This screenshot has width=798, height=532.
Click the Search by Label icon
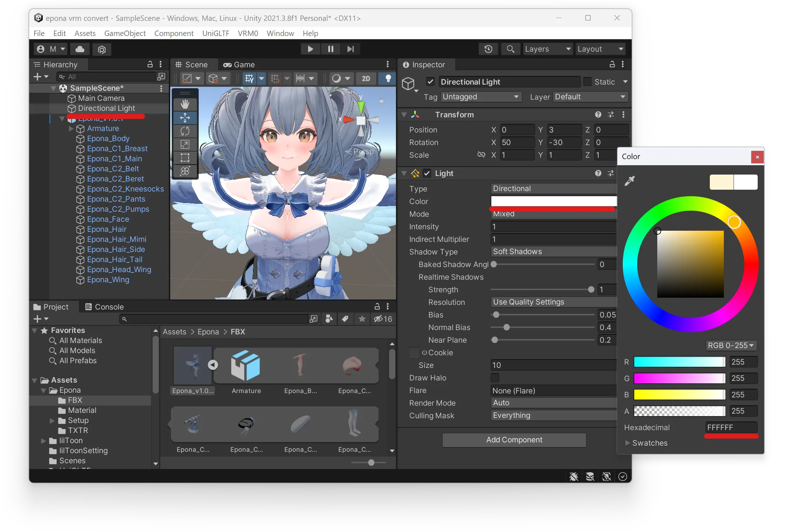(345, 319)
